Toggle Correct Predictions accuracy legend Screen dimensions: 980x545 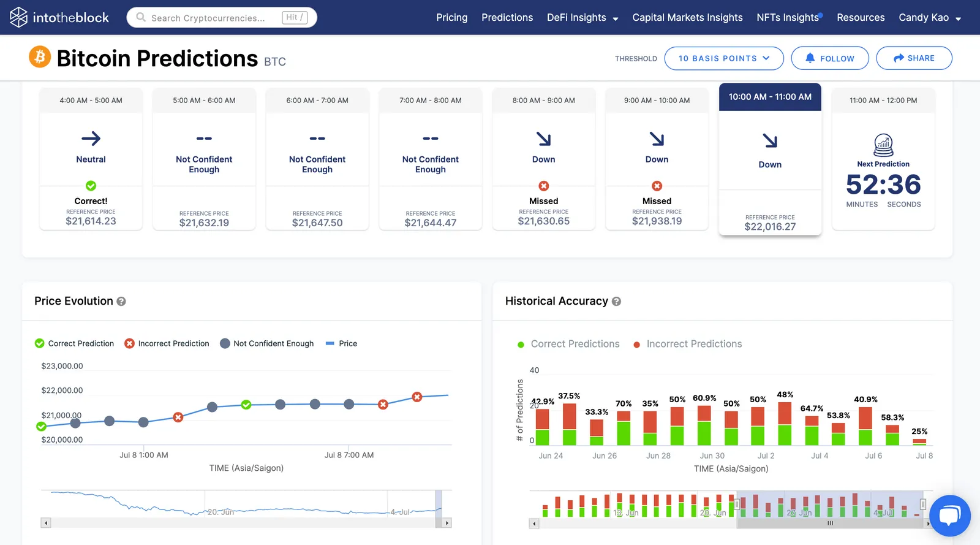pos(568,344)
